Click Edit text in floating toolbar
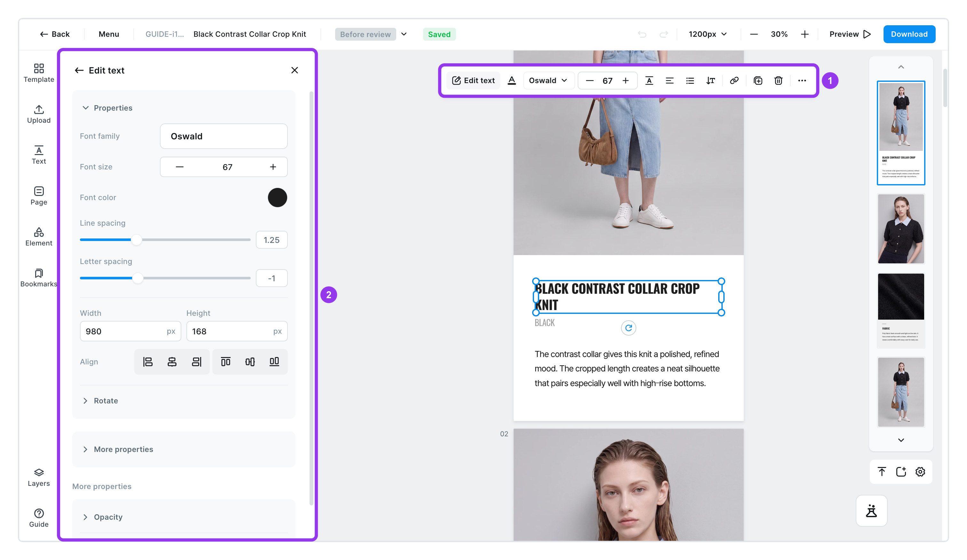The width and height of the screenshot is (967, 560). (473, 81)
